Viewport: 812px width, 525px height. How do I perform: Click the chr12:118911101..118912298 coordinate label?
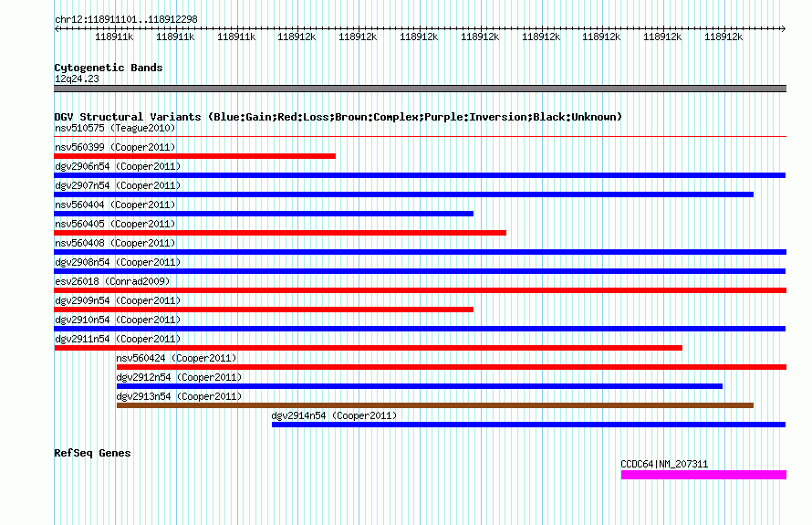(x=126, y=19)
